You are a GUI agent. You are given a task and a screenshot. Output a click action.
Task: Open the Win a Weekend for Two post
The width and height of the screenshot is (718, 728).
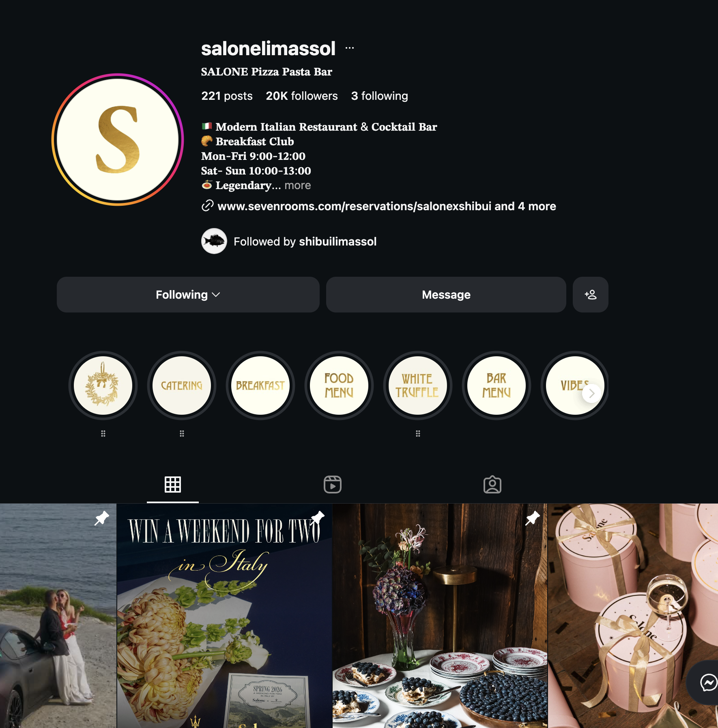coord(225,616)
